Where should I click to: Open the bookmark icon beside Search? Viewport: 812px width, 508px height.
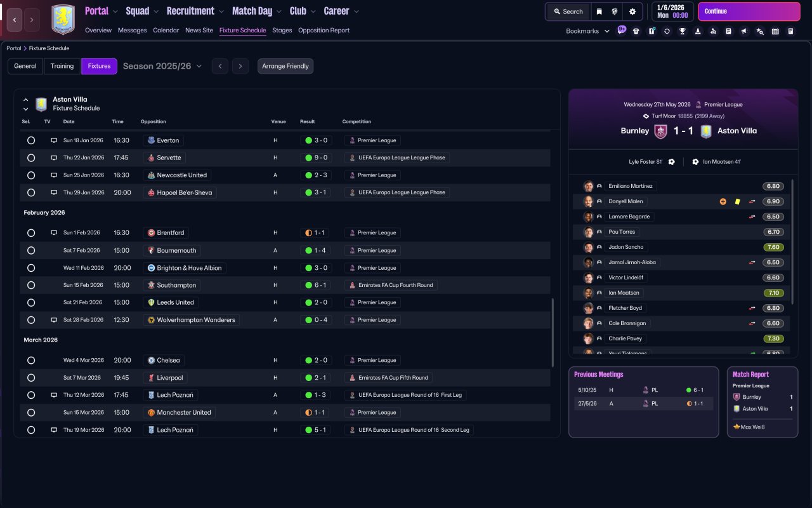(x=599, y=11)
